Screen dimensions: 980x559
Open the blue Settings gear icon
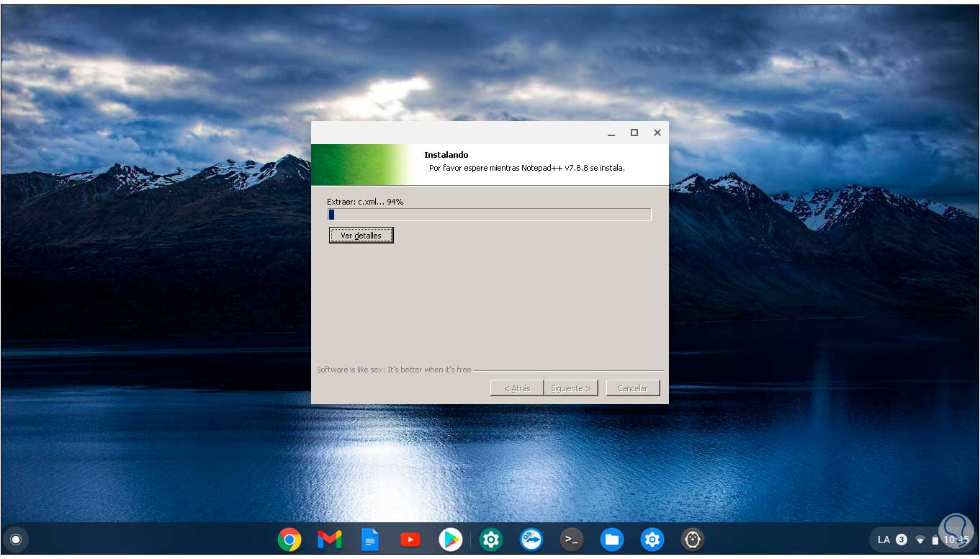652,539
